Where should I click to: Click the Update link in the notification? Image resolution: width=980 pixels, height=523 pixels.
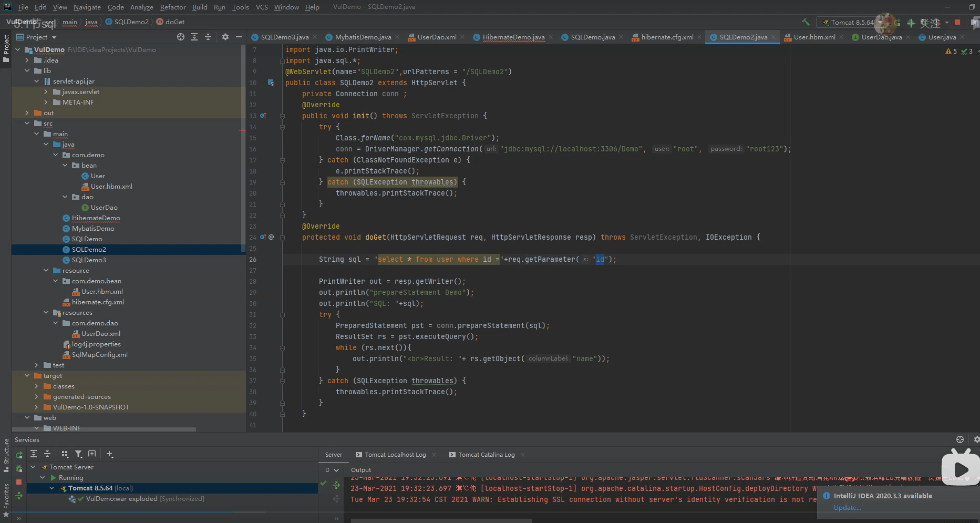[847, 508]
